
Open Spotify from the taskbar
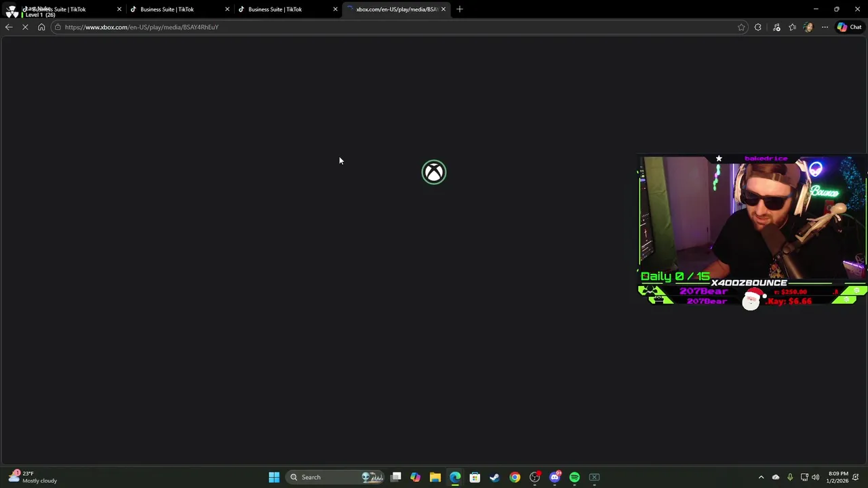click(574, 477)
